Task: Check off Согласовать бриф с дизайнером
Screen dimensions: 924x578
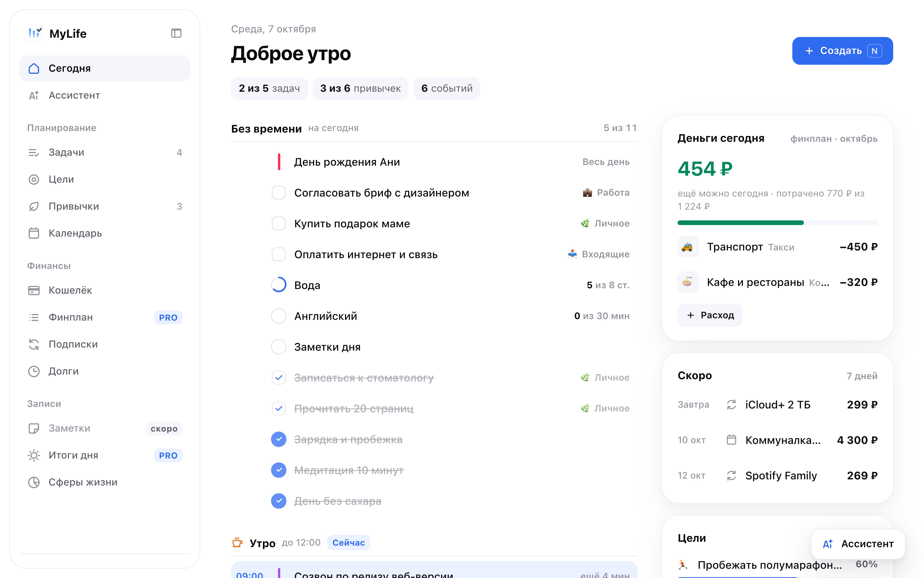Action: tap(279, 193)
